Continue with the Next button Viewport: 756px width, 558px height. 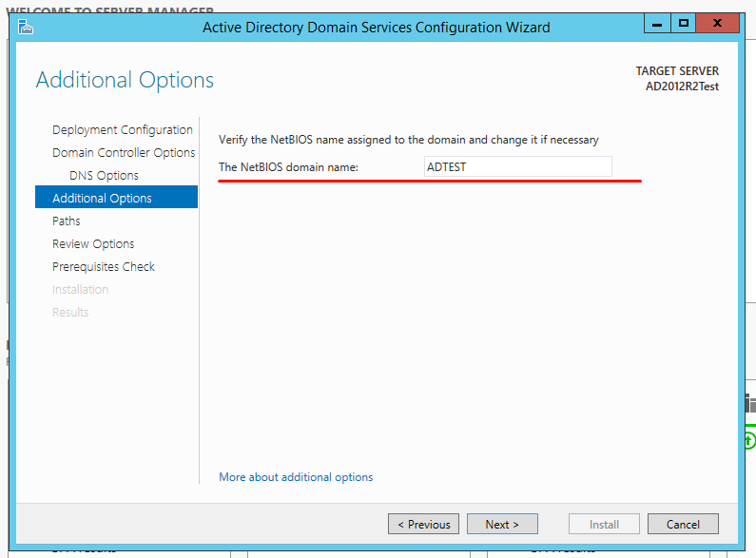[x=502, y=524]
